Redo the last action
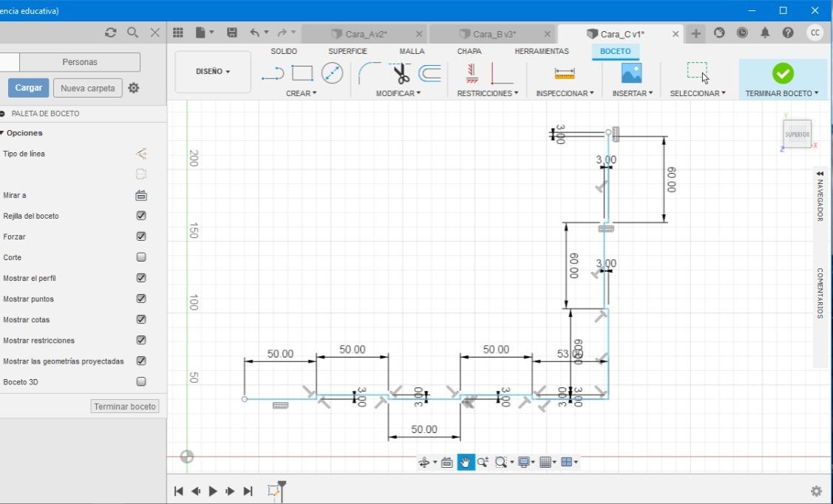 click(282, 33)
